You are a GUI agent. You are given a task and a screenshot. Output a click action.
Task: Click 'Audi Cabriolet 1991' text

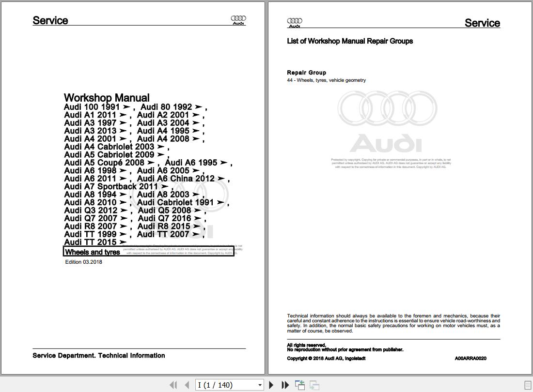pyautogui.click(x=175, y=202)
